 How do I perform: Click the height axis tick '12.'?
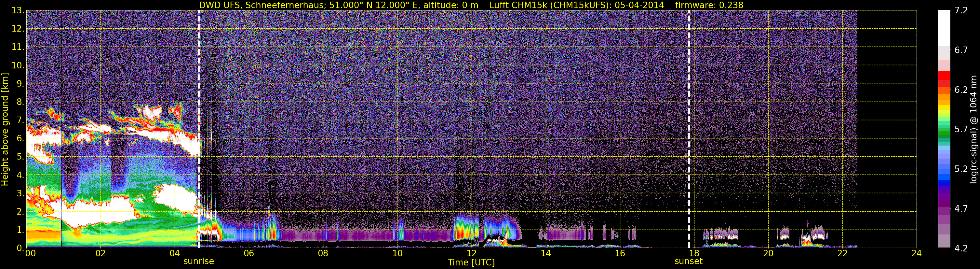pos(18,29)
